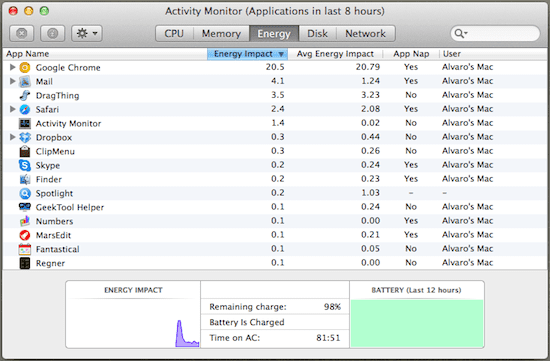Select the Skype row name
Viewport: 550px width, 361px height.
(48, 165)
